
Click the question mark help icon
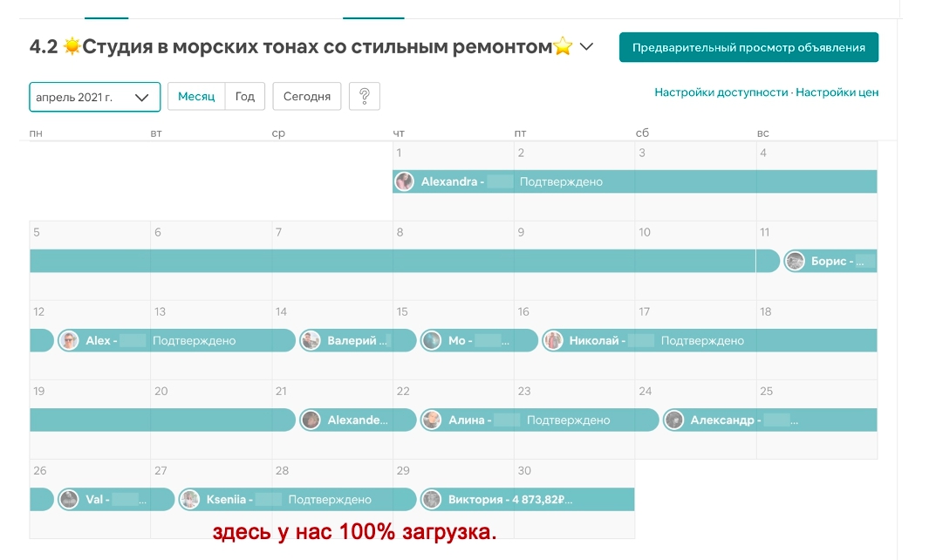(x=364, y=97)
